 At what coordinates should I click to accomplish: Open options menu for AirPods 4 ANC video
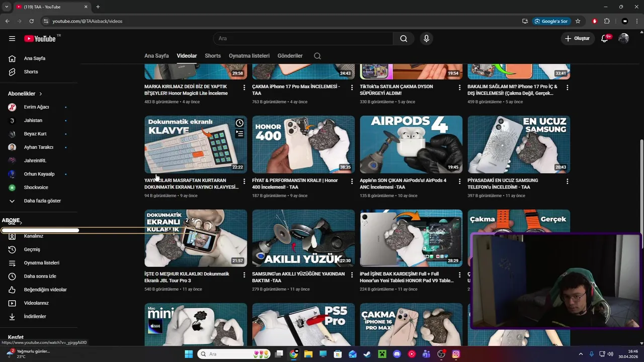459,182
